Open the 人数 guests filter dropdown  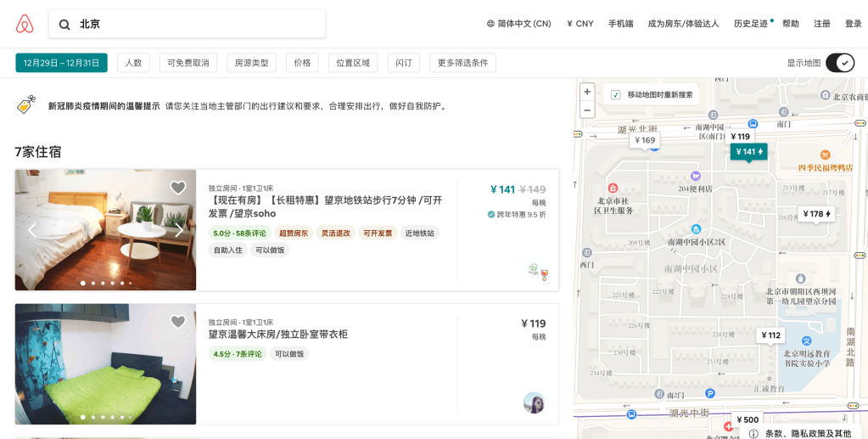click(134, 63)
